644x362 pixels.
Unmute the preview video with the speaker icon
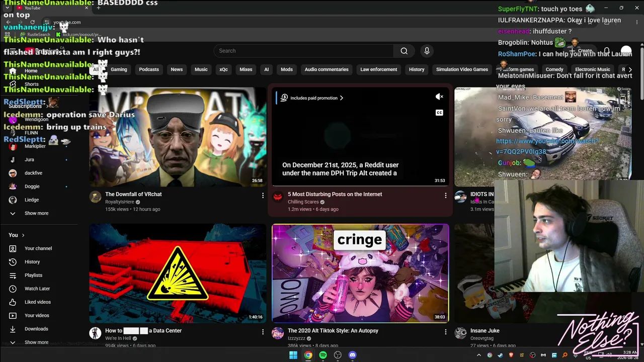tap(439, 97)
